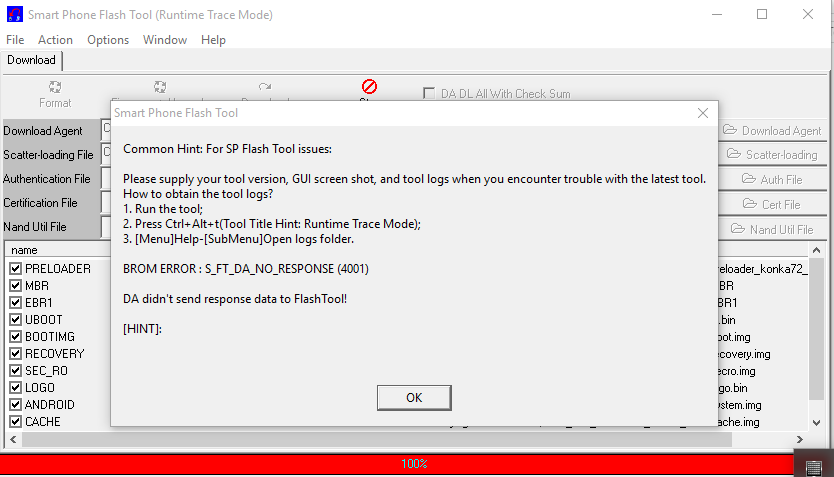
Task: Close the Smart Phone Flash Tool dialog
Action: (x=702, y=113)
